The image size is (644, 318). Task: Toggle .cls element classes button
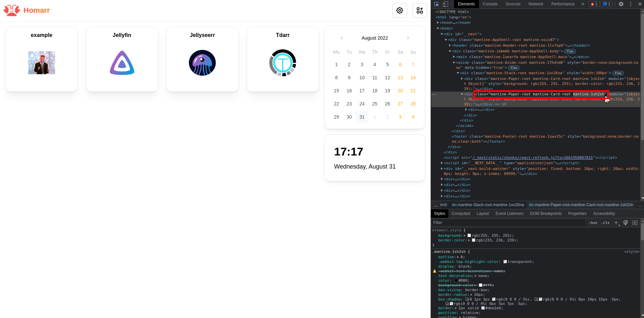pyautogui.click(x=605, y=223)
